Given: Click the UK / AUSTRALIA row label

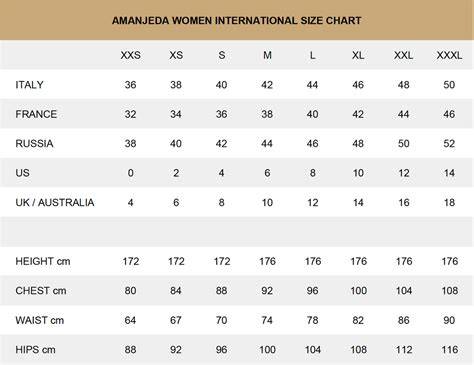Looking at the screenshot, I should click(x=55, y=202).
